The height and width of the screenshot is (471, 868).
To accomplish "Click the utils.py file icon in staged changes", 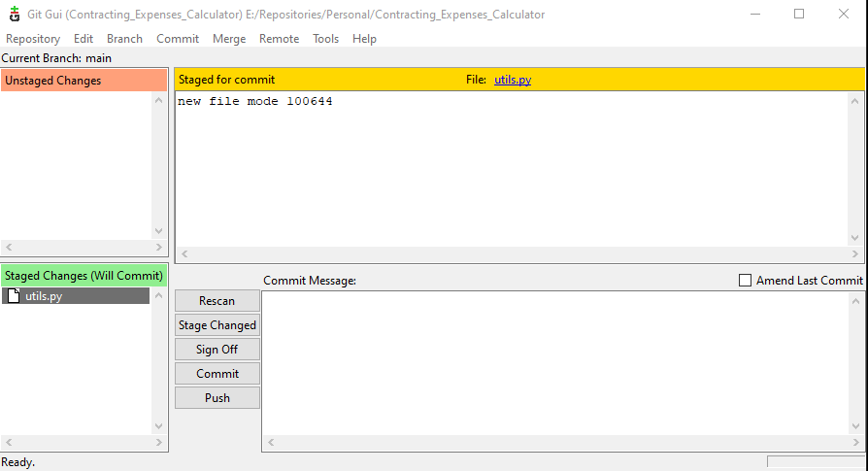I will [14, 296].
